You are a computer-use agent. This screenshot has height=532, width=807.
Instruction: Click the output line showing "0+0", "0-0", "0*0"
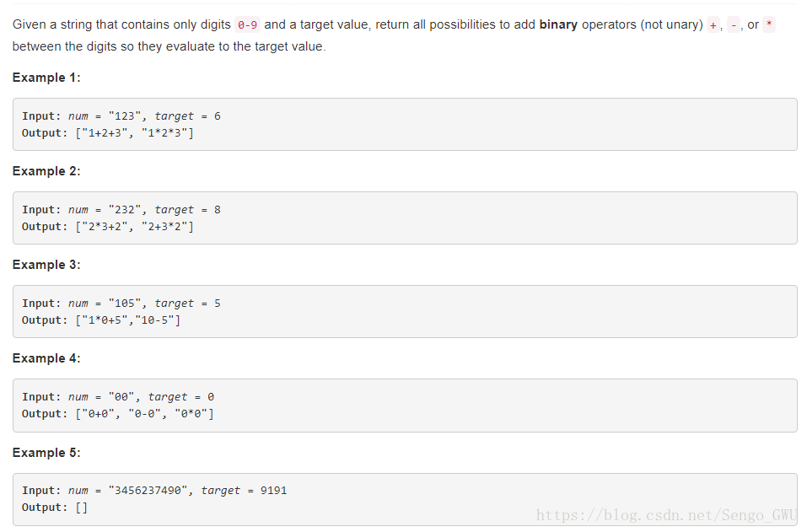117,414
